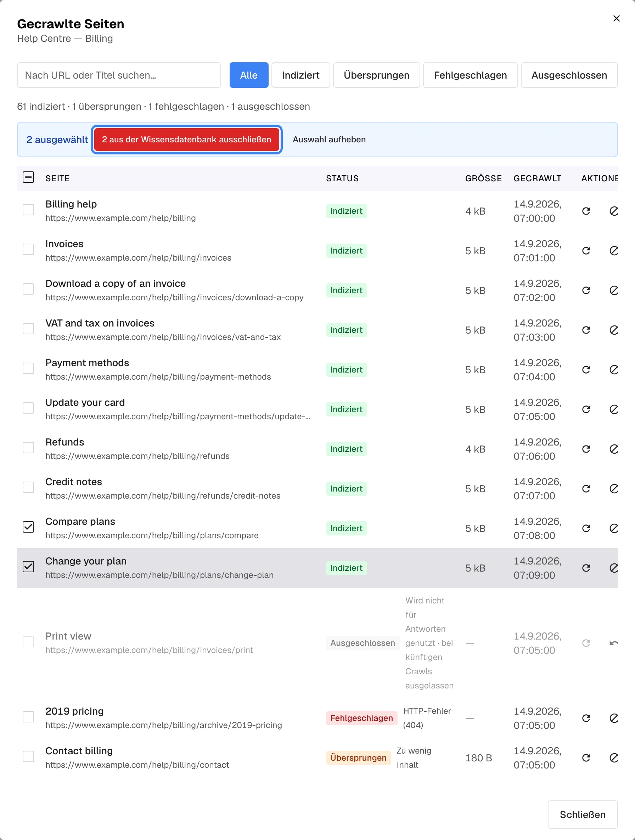Focus the URL oder Titel search field

119,75
